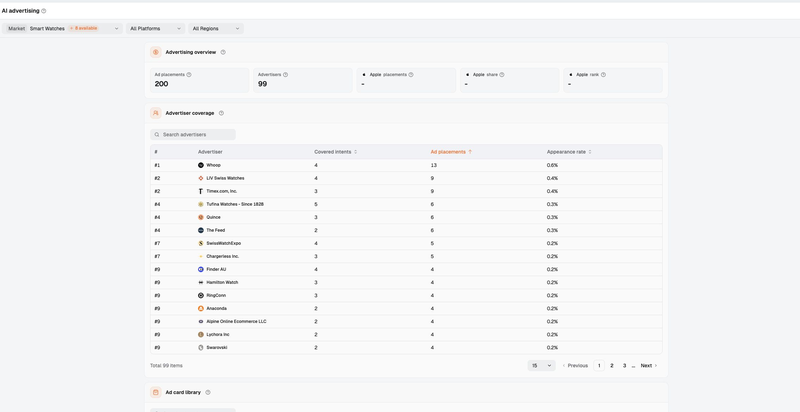Click the Total 99 items text
Viewport: 800px width, 412px height.
click(166, 366)
